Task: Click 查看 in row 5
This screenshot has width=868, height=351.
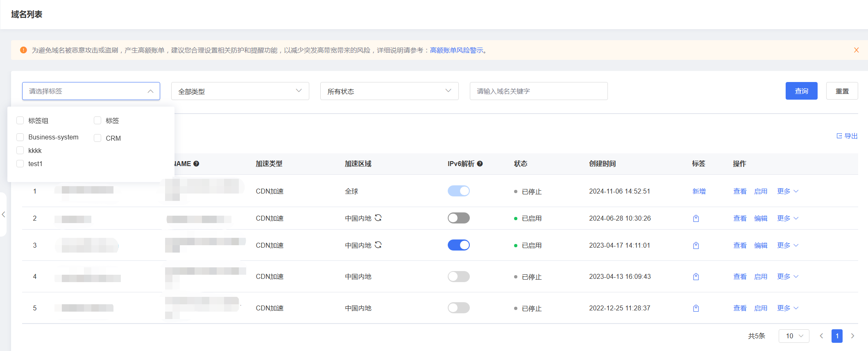Action: tap(740, 308)
